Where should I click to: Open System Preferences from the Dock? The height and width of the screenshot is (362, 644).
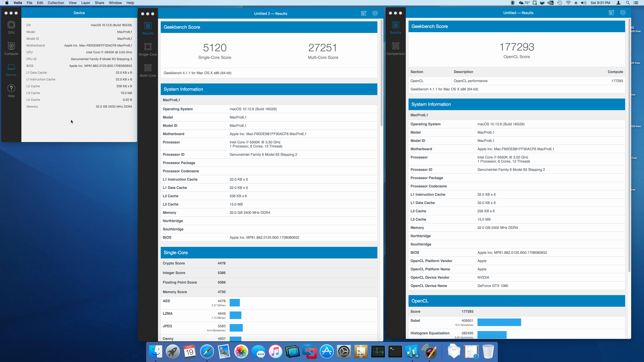344,351
